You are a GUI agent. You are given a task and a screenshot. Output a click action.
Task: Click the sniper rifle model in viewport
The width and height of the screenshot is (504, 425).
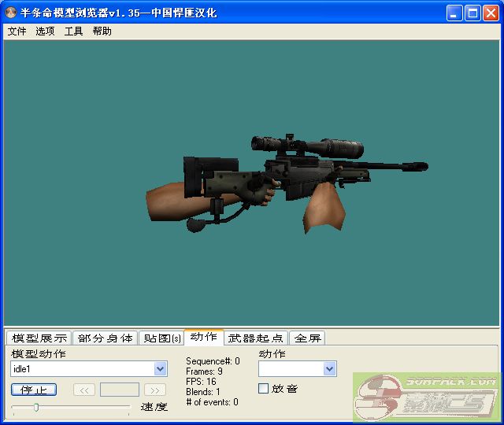point(287,183)
